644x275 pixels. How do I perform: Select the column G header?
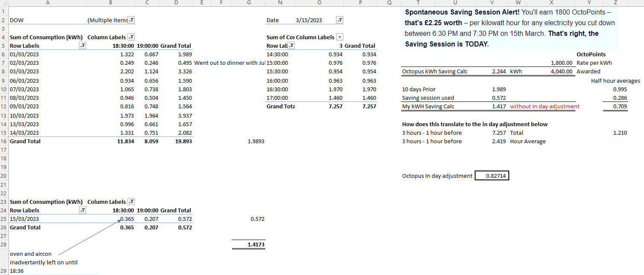[249, 3]
